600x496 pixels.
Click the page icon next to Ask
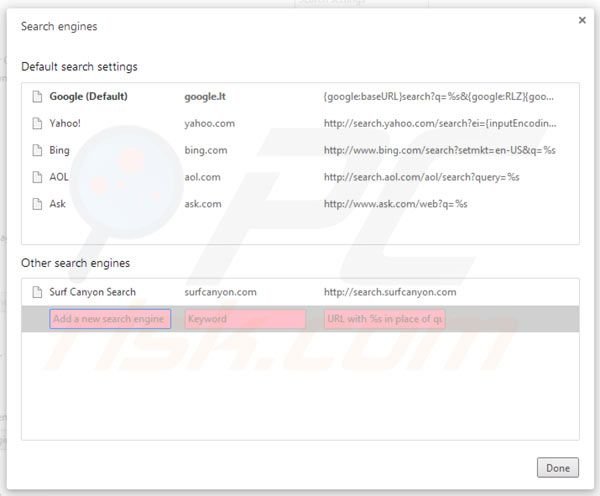coord(37,204)
